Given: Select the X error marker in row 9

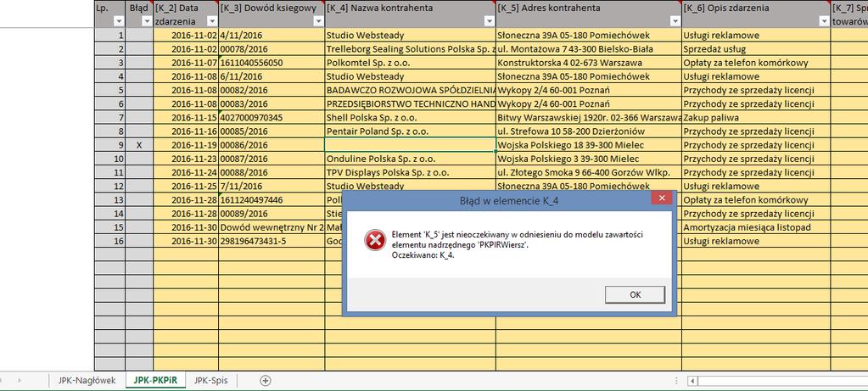Looking at the screenshot, I should (x=139, y=145).
